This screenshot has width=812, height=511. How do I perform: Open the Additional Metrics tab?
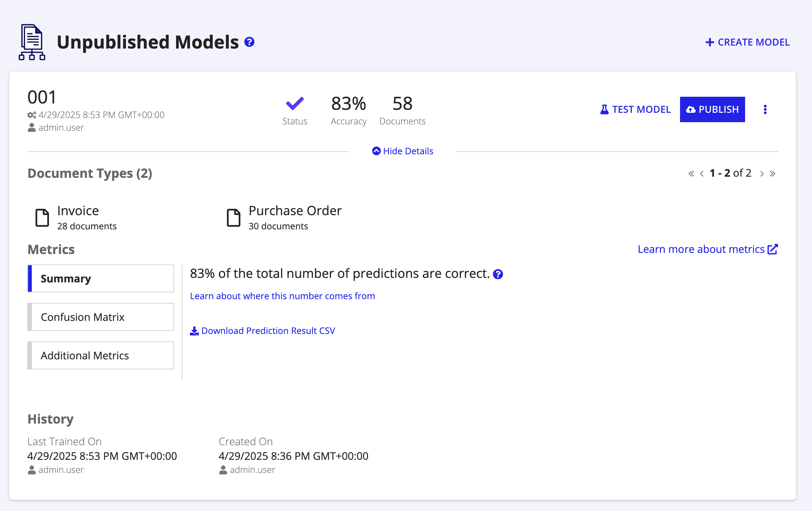click(x=101, y=356)
